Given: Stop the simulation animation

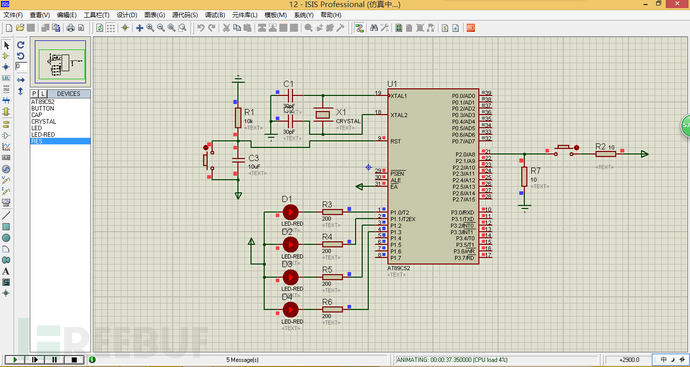Looking at the screenshot, I should [73, 360].
